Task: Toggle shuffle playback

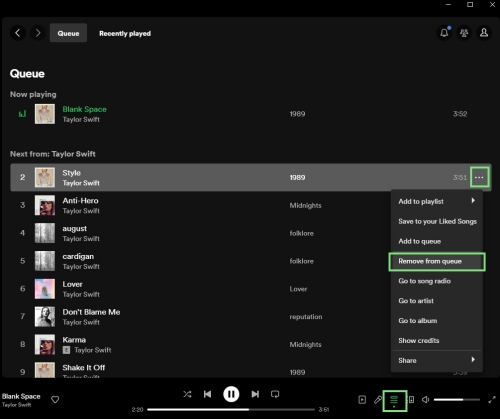Action: [x=187, y=394]
